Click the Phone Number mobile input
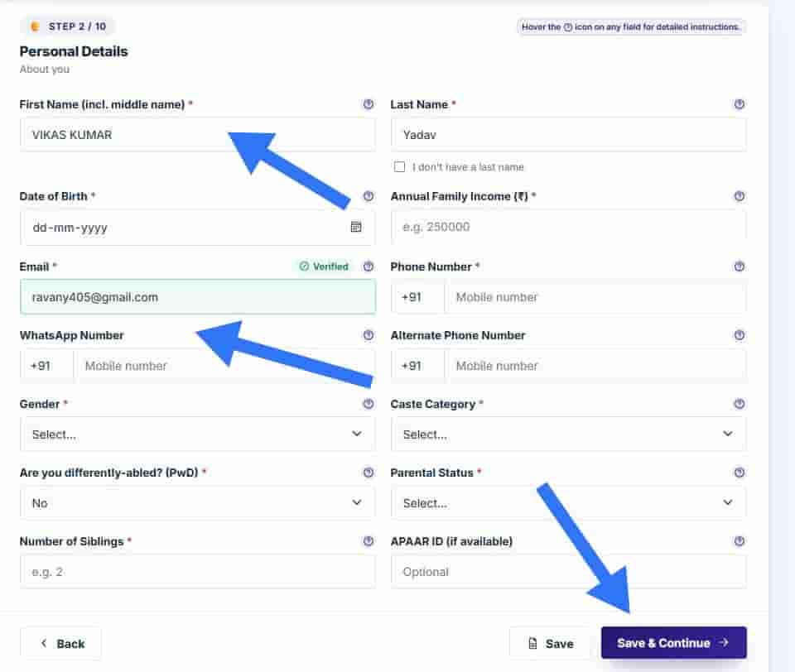Image resolution: width=795 pixels, height=672 pixels. [x=595, y=297]
